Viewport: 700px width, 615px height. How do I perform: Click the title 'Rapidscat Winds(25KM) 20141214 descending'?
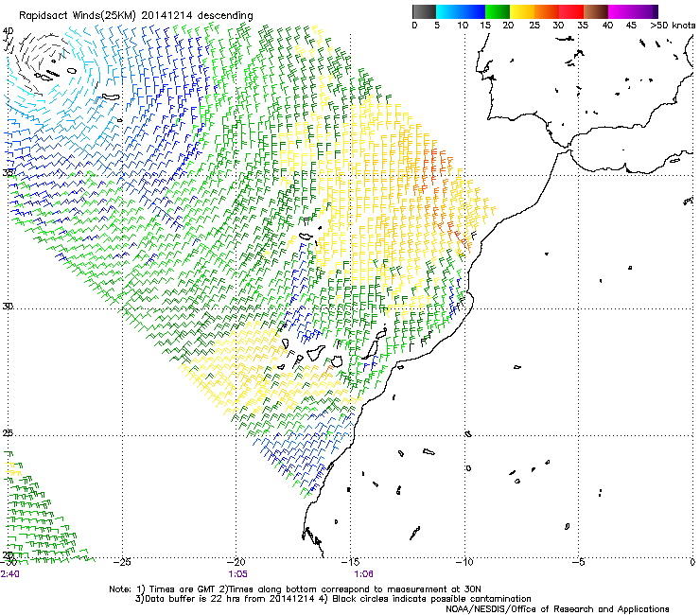pyautogui.click(x=135, y=16)
